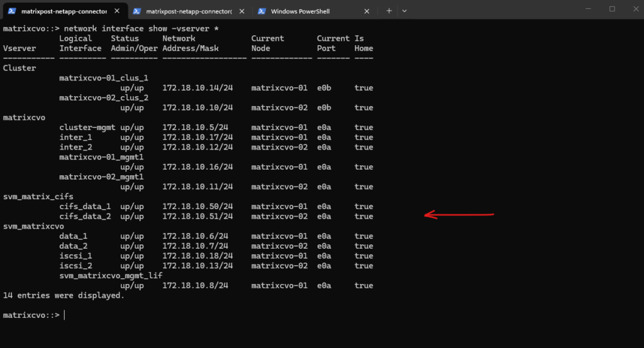This screenshot has width=644, height=348.
Task: Close the active first matrixpost-netapp-connector tab
Action: (118, 11)
